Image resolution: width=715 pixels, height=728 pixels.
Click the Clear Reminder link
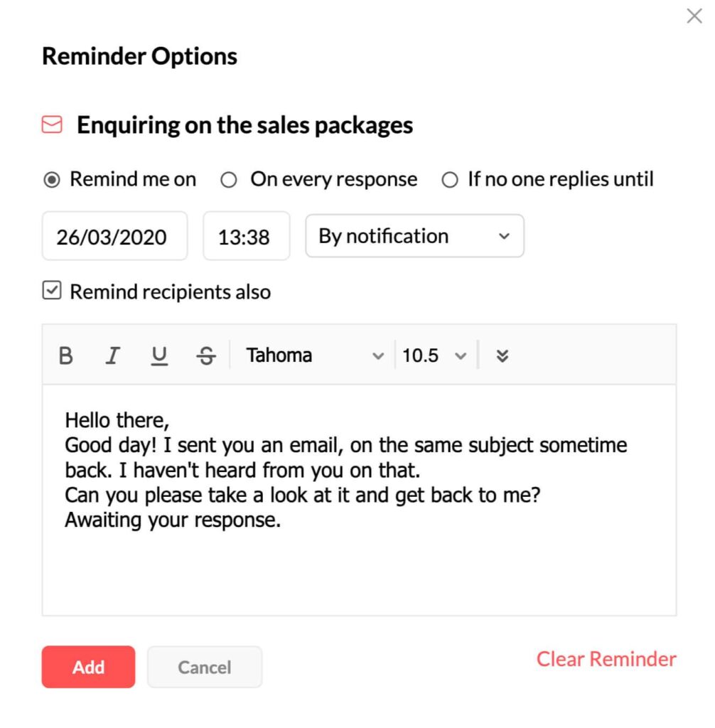point(606,659)
